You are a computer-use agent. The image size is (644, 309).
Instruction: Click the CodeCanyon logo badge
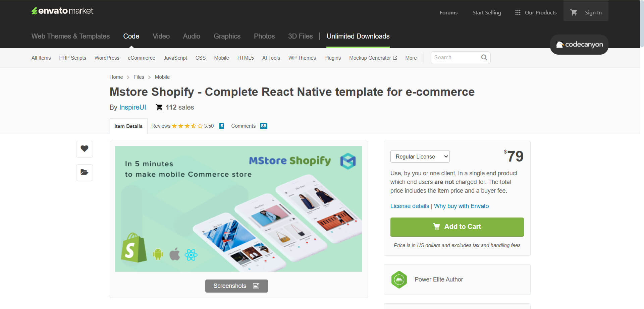[579, 45]
